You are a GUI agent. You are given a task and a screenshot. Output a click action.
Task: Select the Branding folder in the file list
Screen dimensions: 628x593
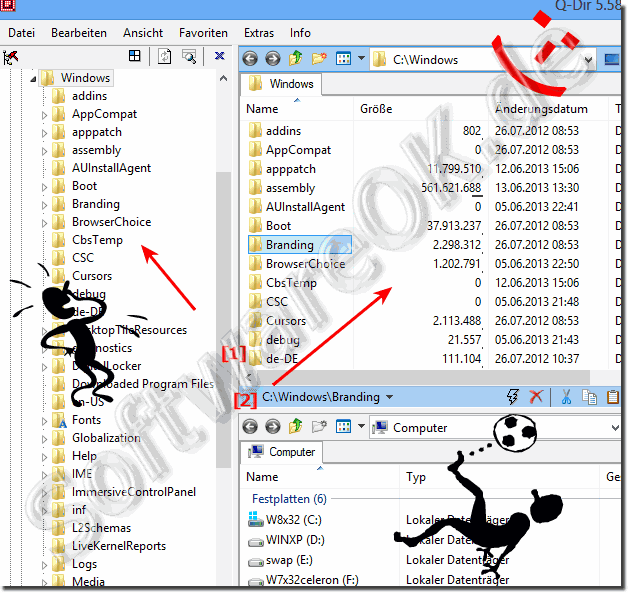pyautogui.click(x=300, y=245)
